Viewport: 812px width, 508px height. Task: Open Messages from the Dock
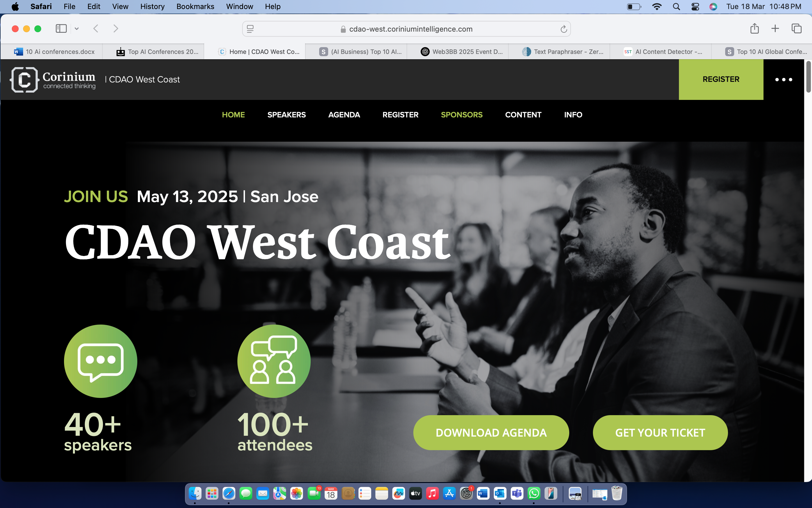246,494
